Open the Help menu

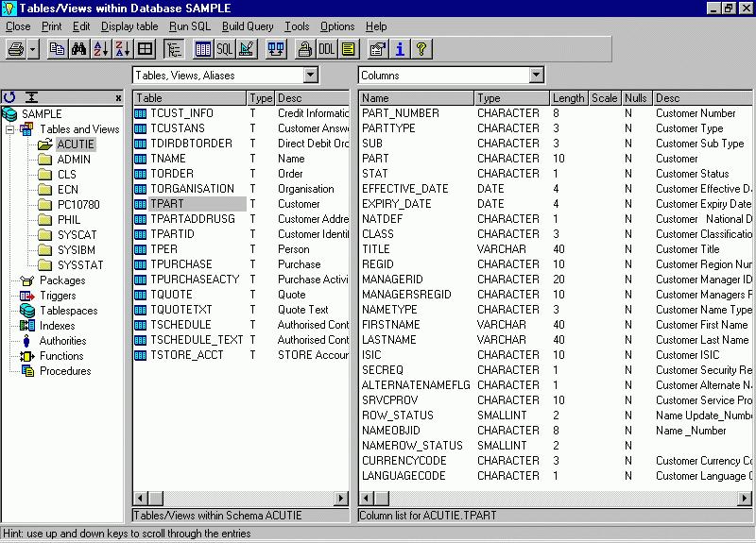pos(376,26)
